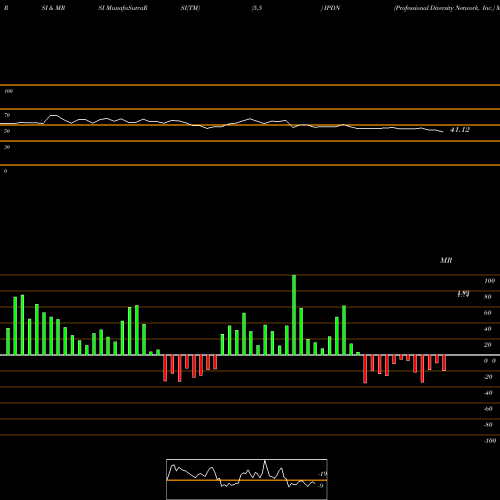The height and width of the screenshot is (500, 500).
Task: Click the 50 level label on RSI axis
Action: click(7, 131)
